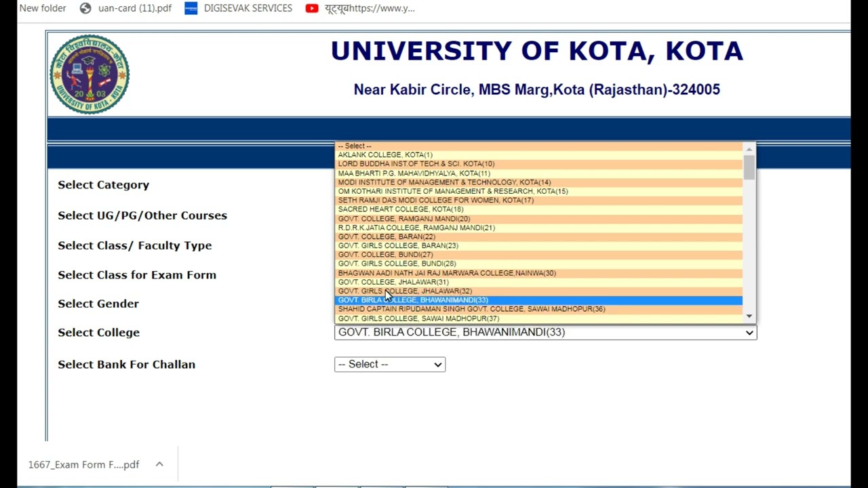This screenshot has height=488, width=868.
Task: Choose GOVT. GIRLS COLLEGE, BUNDI(28)
Action: [x=539, y=264]
